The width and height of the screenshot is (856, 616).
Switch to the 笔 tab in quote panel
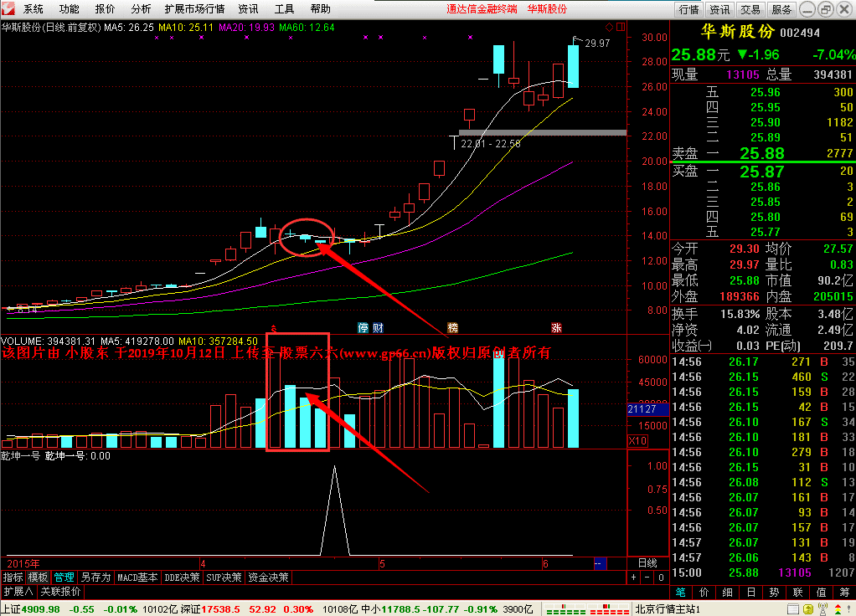click(x=681, y=593)
